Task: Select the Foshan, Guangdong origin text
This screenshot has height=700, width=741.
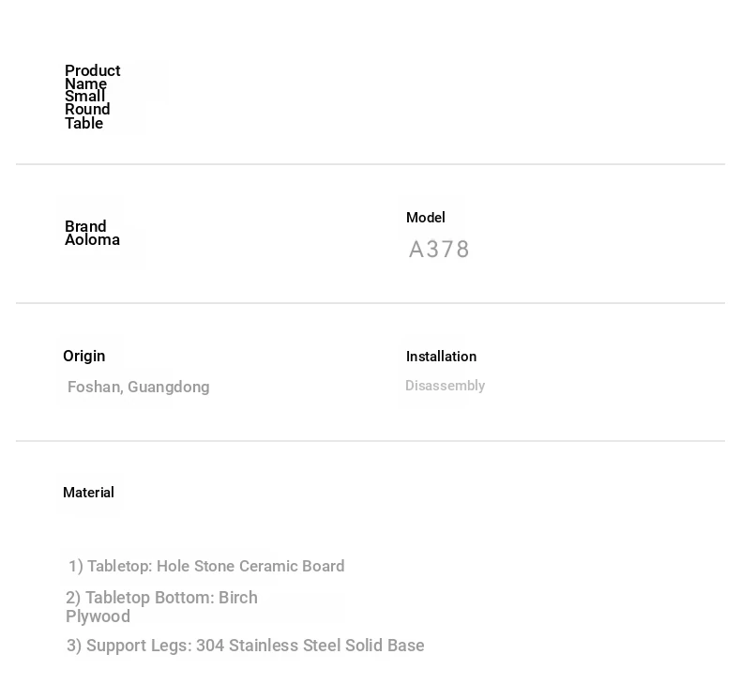Action: [139, 388]
